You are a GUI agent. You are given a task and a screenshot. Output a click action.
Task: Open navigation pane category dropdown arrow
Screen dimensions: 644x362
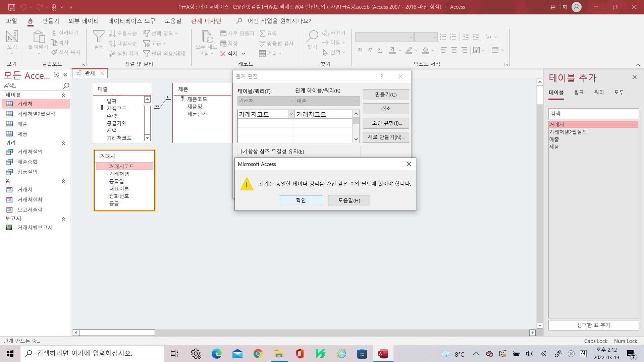point(56,75)
